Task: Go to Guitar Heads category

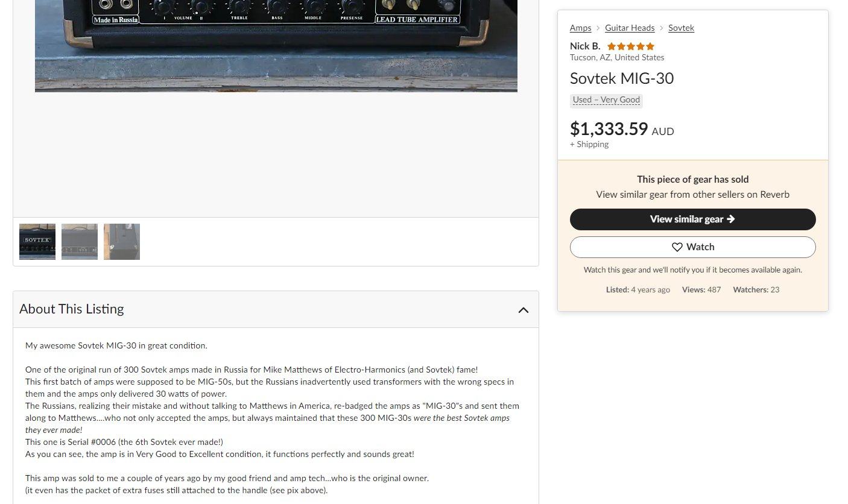Action: (x=630, y=28)
